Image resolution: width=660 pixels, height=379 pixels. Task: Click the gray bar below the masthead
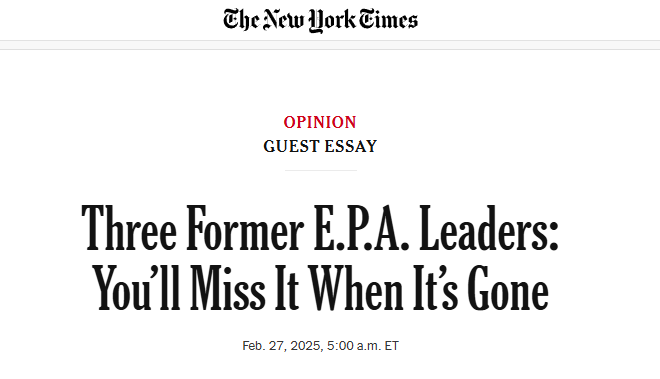[330, 45]
